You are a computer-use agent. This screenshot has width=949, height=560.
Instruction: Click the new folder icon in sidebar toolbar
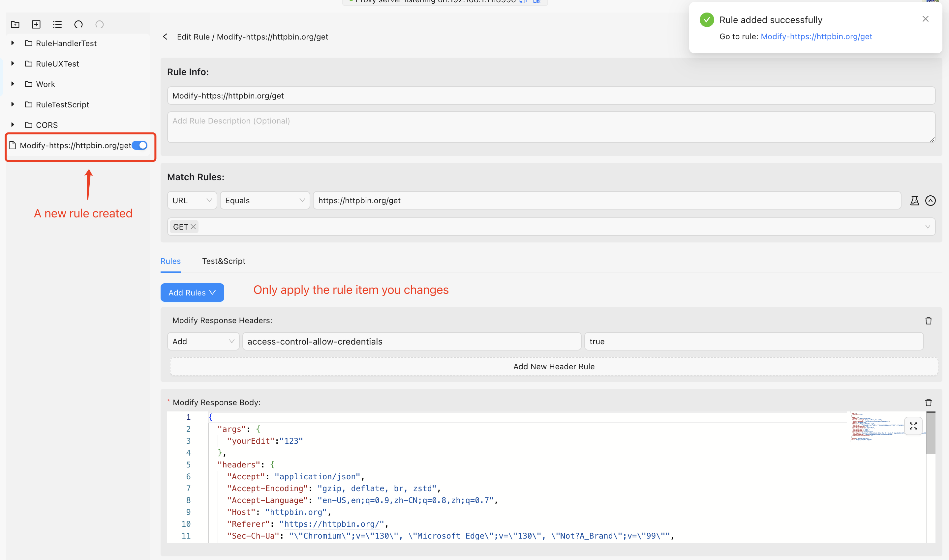pos(15,24)
